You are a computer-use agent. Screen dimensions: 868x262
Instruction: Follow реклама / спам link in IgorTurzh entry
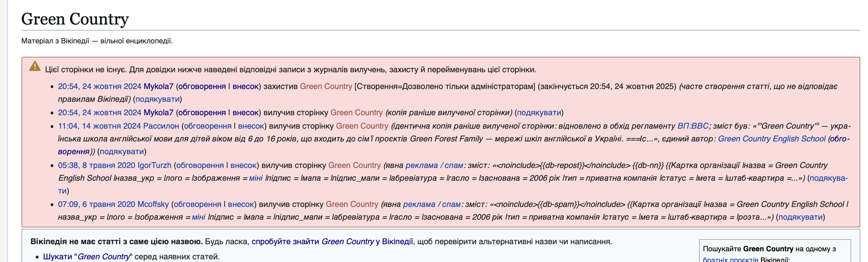point(434,165)
